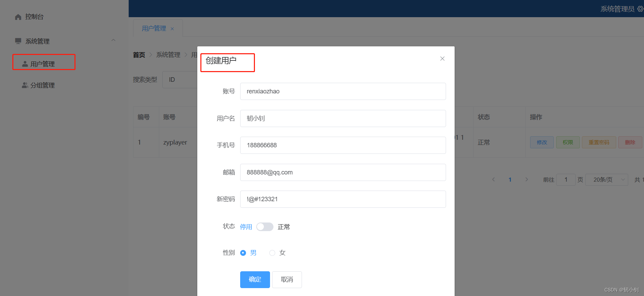
Task: Click the 修改 button for zyplayer
Action: pos(542,143)
